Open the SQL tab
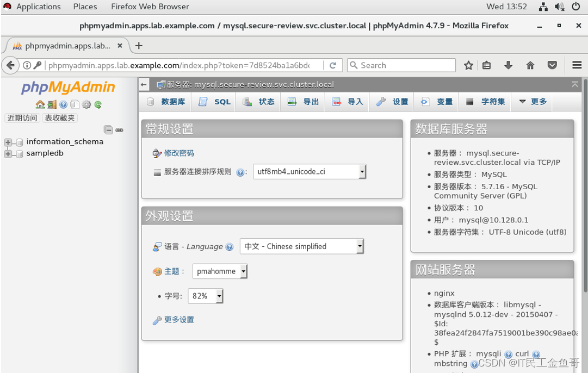The height and width of the screenshot is (373, 588). pos(214,102)
